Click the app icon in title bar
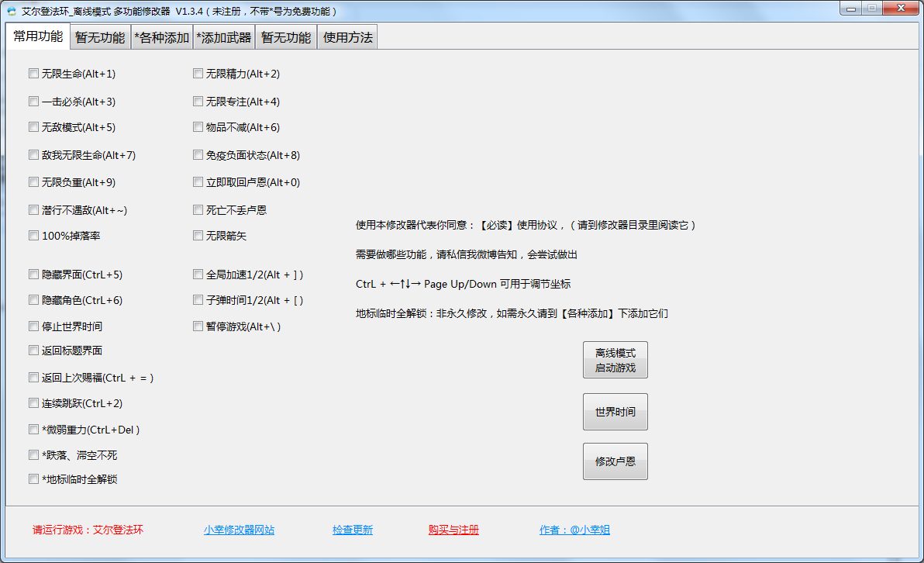The height and width of the screenshot is (563, 924). 11,11
